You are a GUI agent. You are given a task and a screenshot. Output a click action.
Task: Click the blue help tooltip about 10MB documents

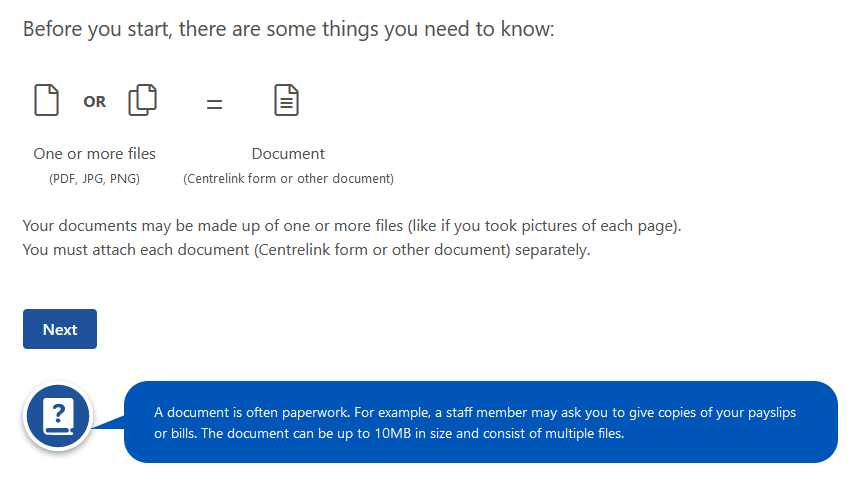(481, 422)
